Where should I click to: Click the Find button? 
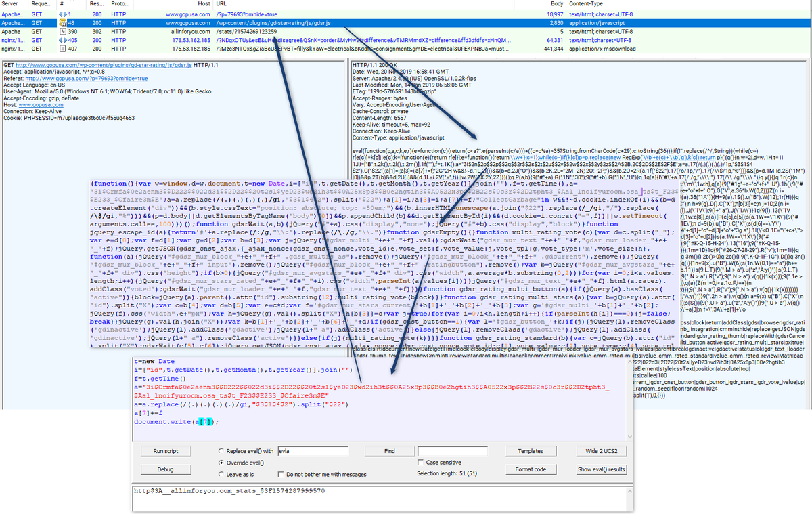pyautogui.click(x=389, y=450)
